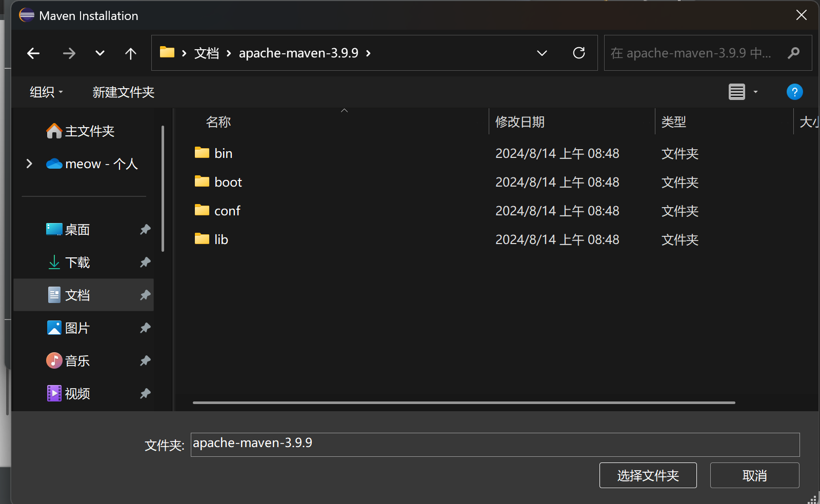Expand the meow - 个人 OneDrive tree
Image resolution: width=820 pixels, height=504 pixels.
[29, 164]
